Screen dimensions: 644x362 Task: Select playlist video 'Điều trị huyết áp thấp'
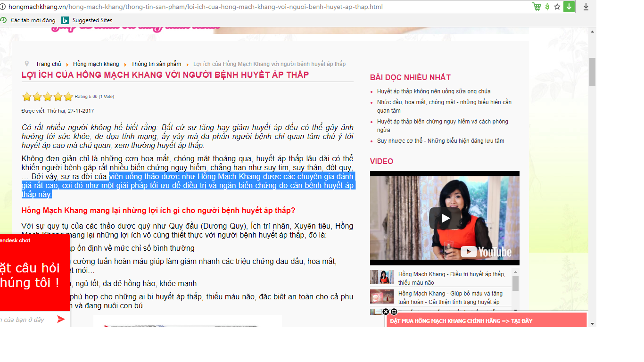(x=451, y=278)
